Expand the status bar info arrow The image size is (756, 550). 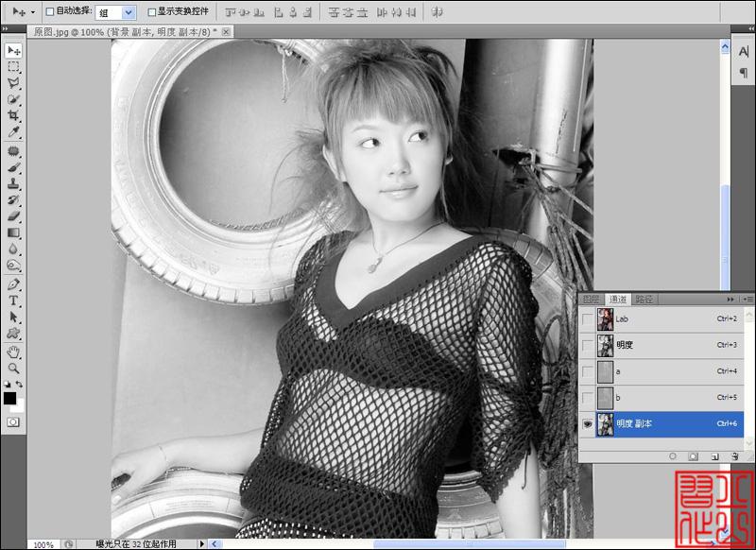pyautogui.click(x=201, y=543)
